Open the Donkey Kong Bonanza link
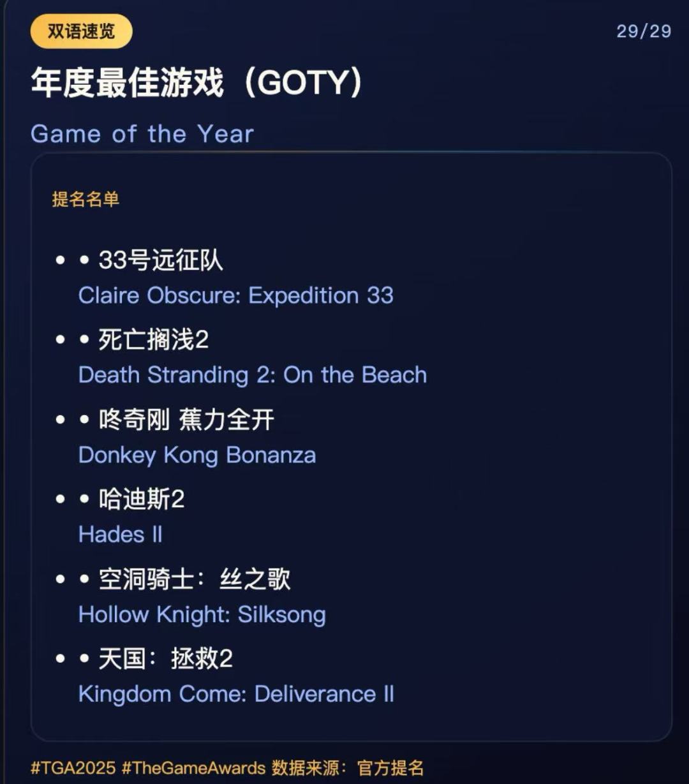The height and width of the screenshot is (784, 689). pos(197,455)
